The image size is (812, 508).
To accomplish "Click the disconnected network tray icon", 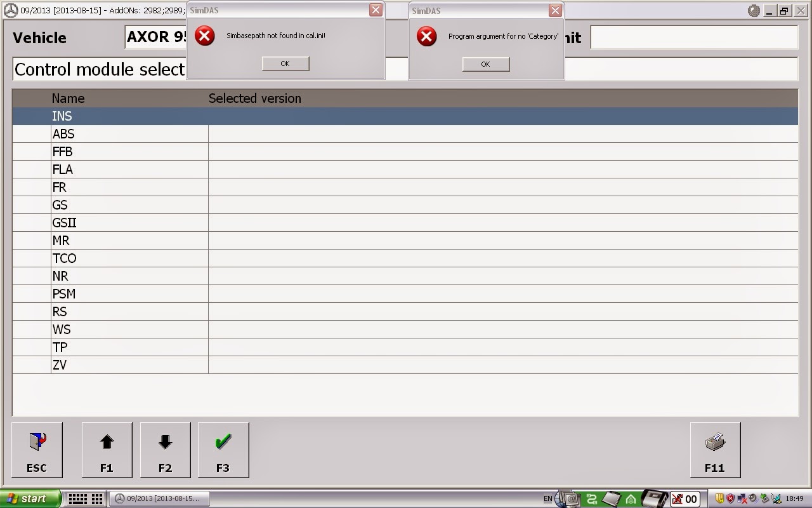I will coord(742,499).
